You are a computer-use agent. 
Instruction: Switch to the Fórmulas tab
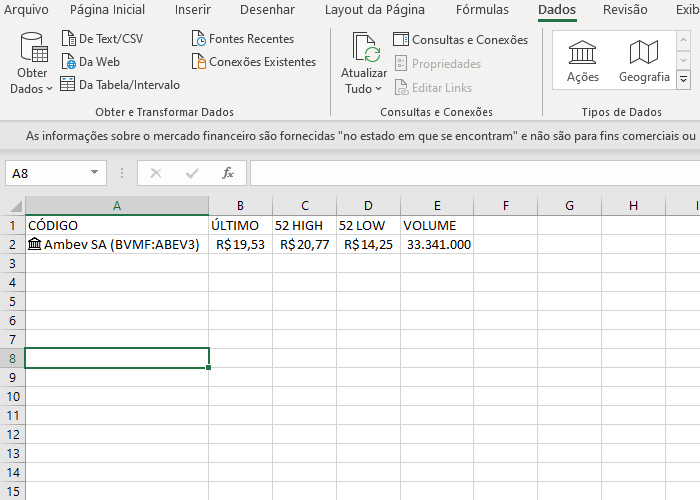click(482, 9)
